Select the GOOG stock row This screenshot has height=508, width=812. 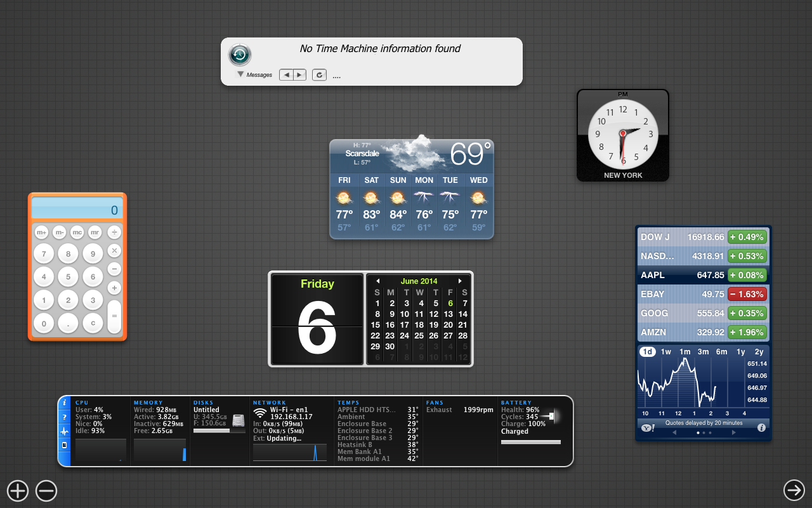click(704, 313)
